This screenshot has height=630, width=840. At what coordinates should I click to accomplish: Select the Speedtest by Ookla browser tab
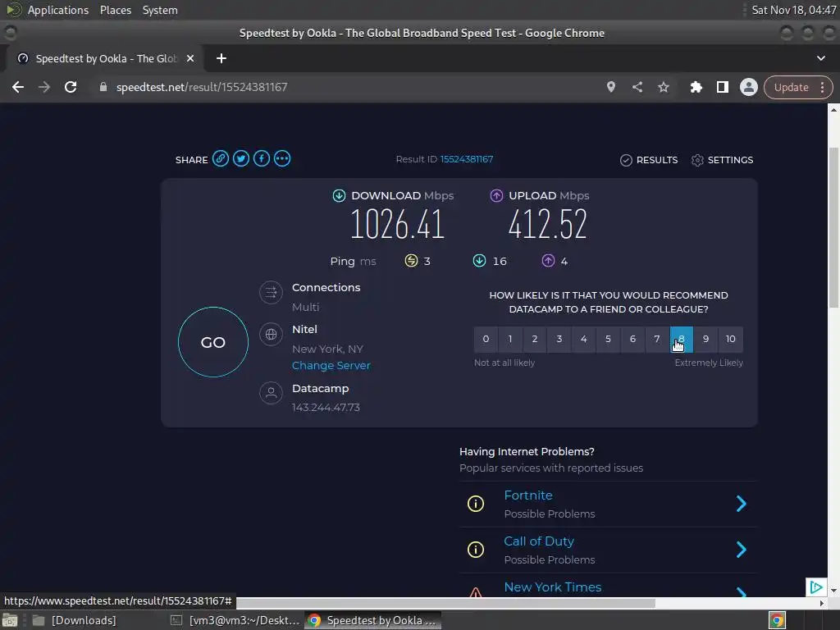[105, 58]
